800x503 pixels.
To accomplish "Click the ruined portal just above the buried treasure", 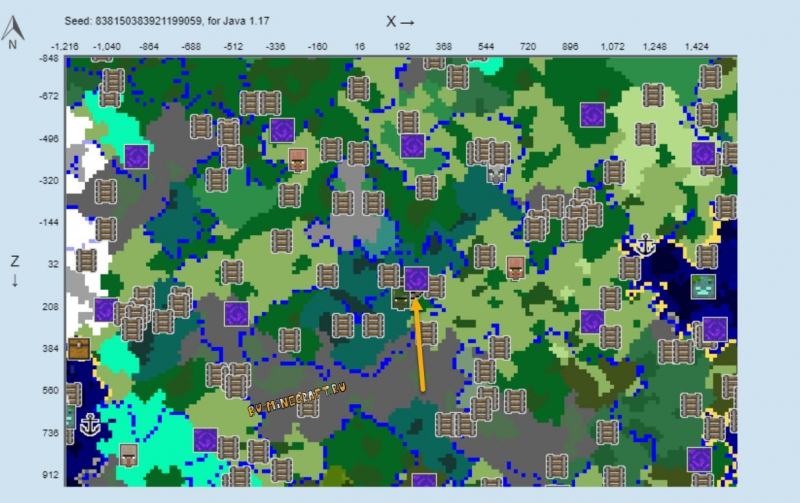I will click(x=105, y=310).
